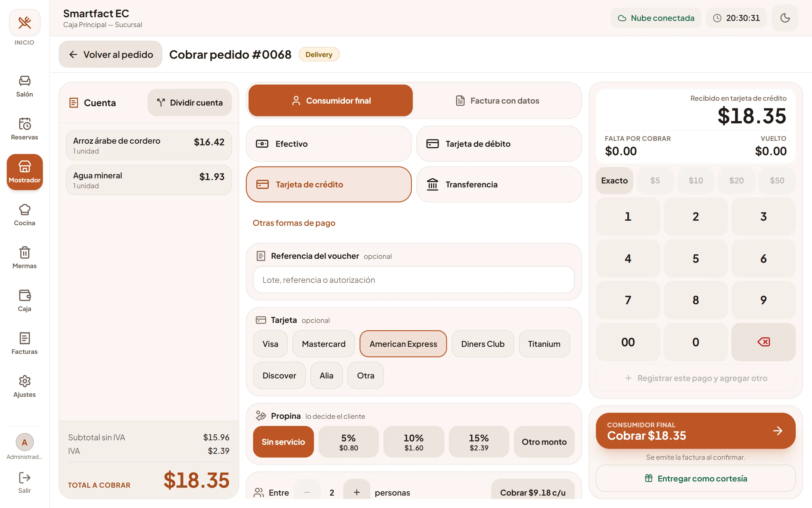This screenshot has height=508, width=812.
Task: Select the Agua mineral item row
Action: click(149, 180)
